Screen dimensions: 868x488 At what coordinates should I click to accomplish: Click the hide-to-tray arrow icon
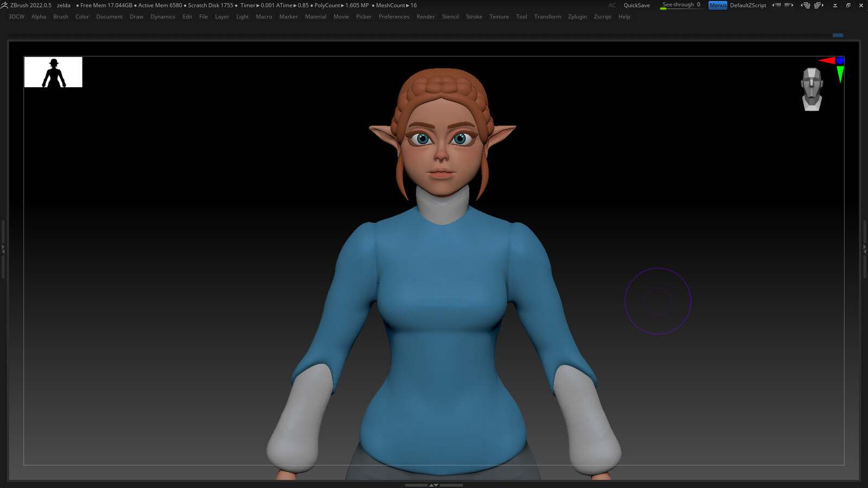(835, 5)
